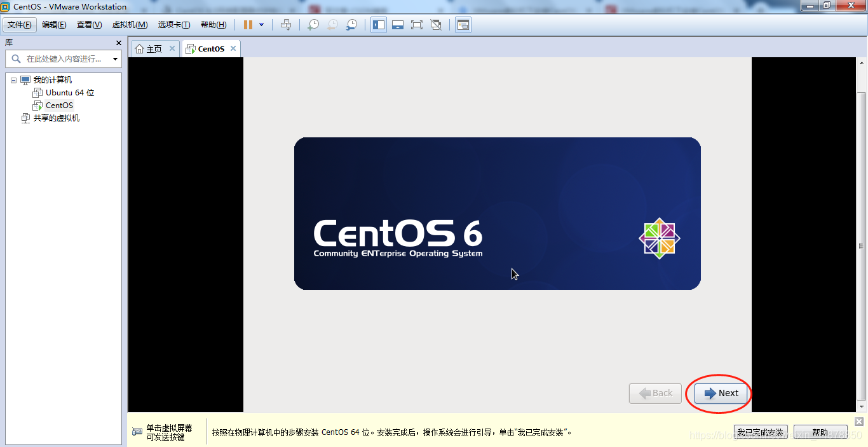The image size is (868, 447).
Task: Click the keyboard icon in the hint bar
Action: point(137,432)
